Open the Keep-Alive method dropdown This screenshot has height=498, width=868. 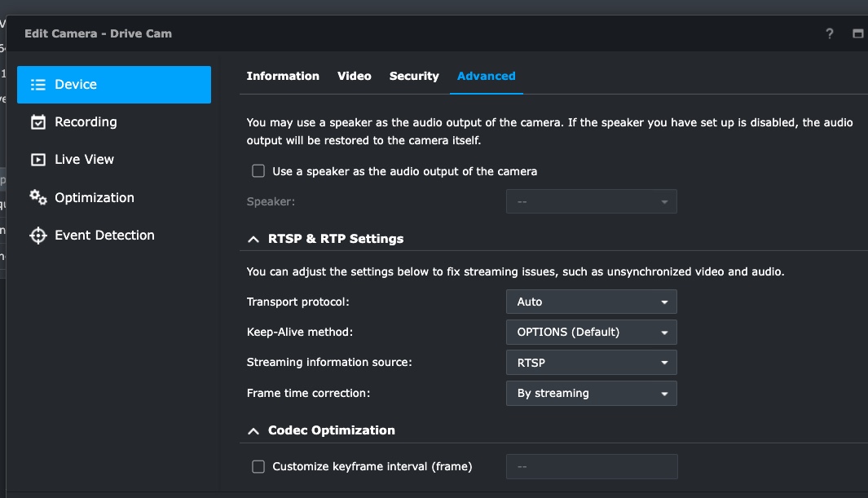[591, 332]
